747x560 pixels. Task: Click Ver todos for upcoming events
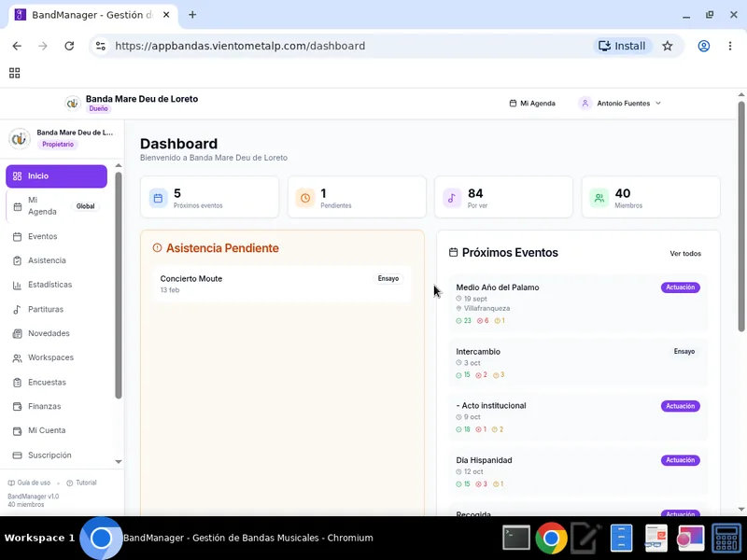[685, 253]
